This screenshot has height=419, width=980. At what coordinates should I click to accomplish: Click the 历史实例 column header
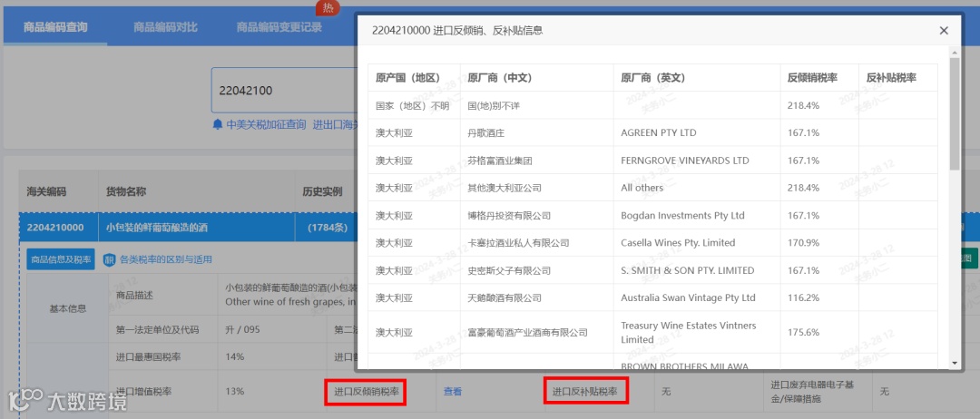[x=322, y=191]
